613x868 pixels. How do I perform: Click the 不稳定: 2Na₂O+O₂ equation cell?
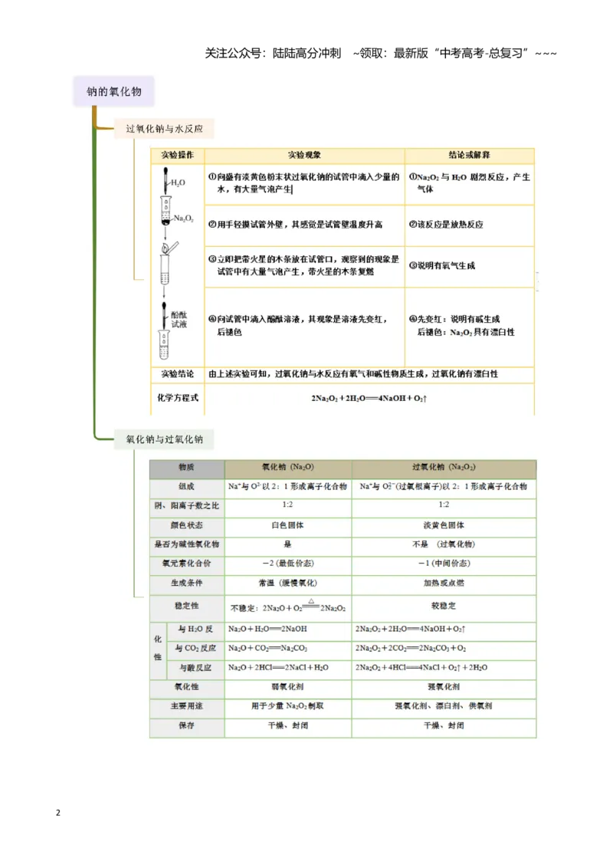(287, 607)
